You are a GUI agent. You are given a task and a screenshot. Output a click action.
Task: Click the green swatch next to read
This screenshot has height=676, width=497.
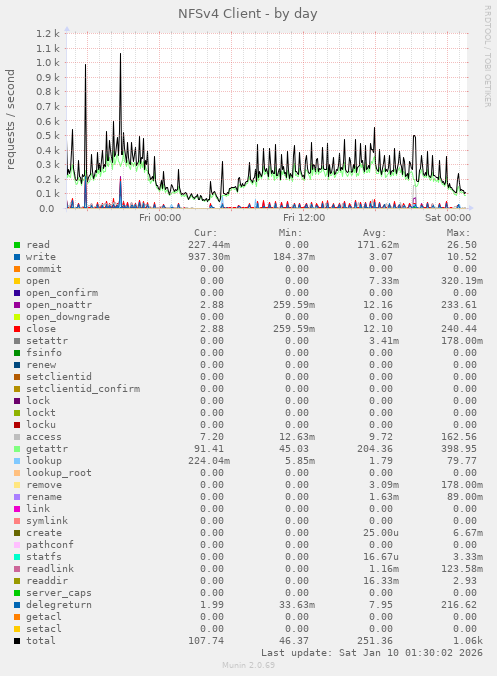click(x=17, y=245)
